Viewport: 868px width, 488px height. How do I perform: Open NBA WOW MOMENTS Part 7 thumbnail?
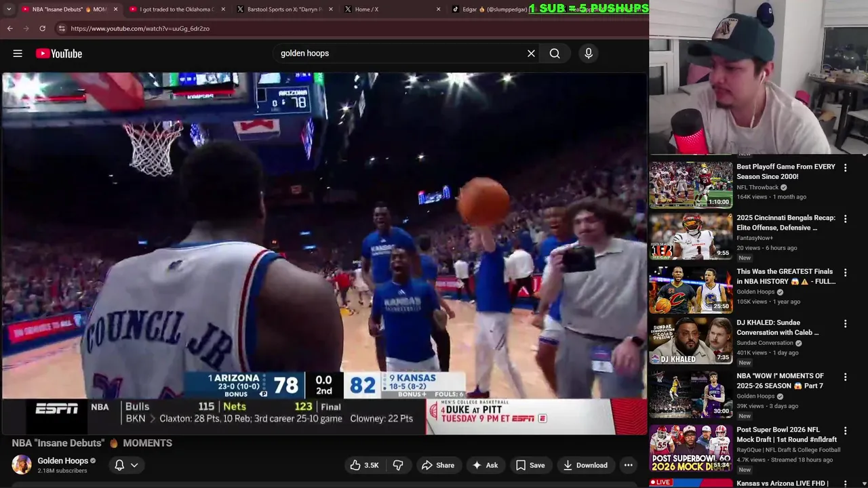click(x=691, y=394)
